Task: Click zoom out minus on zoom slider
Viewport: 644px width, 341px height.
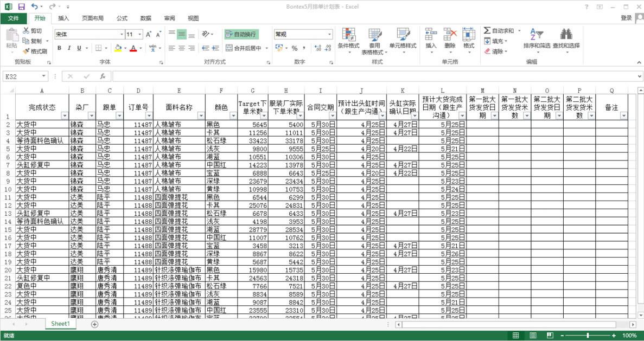Action: point(562,336)
